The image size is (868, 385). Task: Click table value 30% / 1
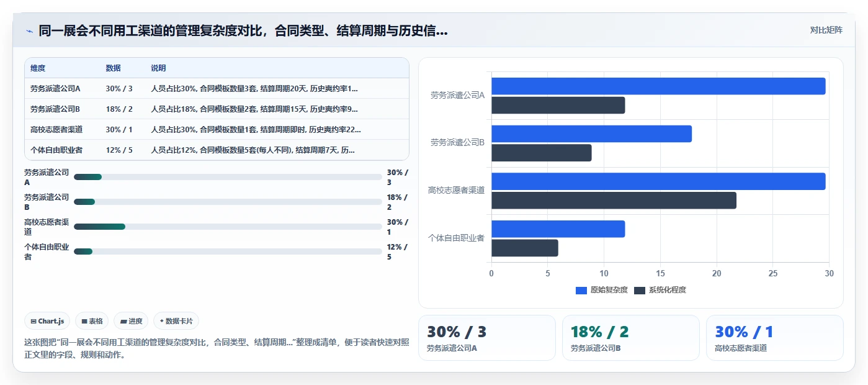119,130
